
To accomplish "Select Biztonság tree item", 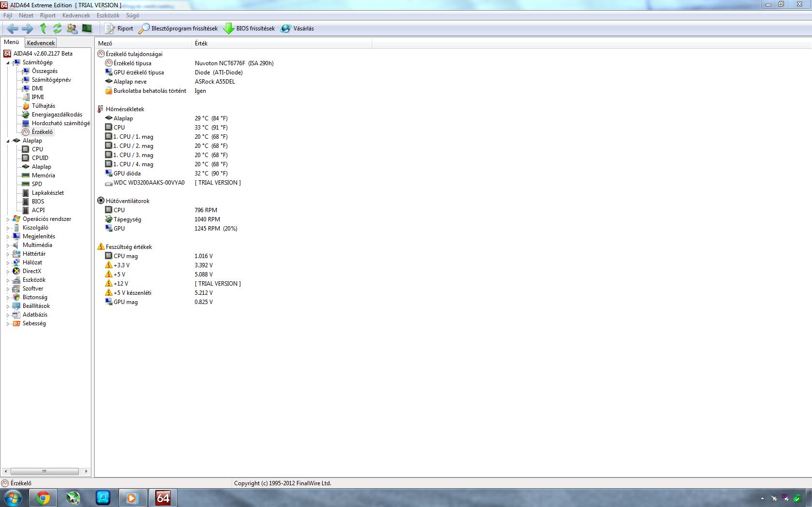I will [35, 297].
